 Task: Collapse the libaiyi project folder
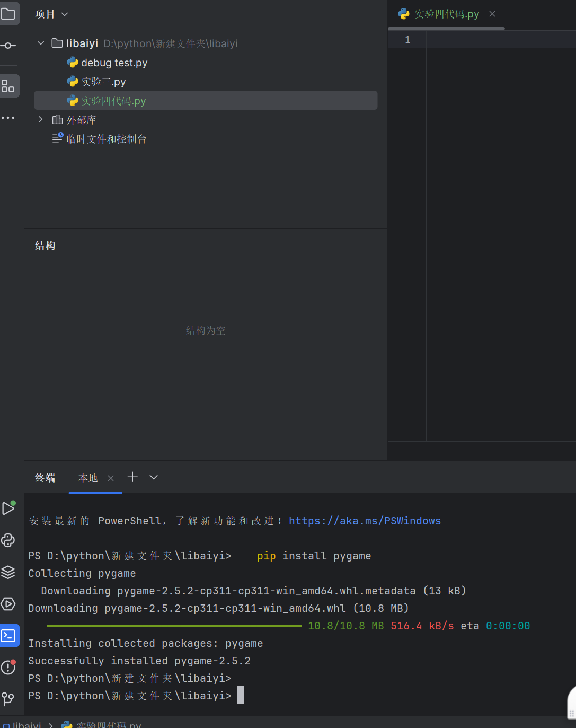tap(41, 43)
